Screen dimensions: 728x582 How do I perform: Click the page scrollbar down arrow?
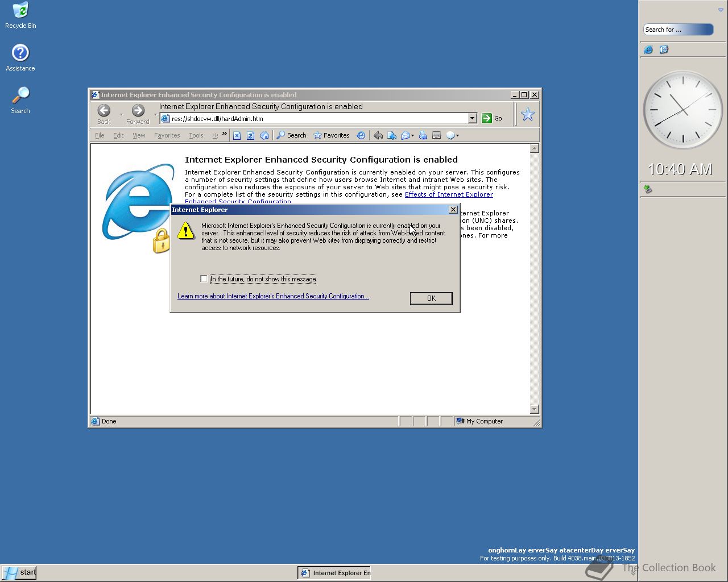point(534,409)
